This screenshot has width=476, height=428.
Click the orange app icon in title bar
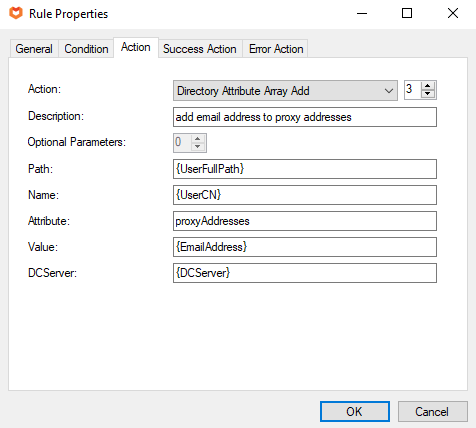[x=16, y=13]
